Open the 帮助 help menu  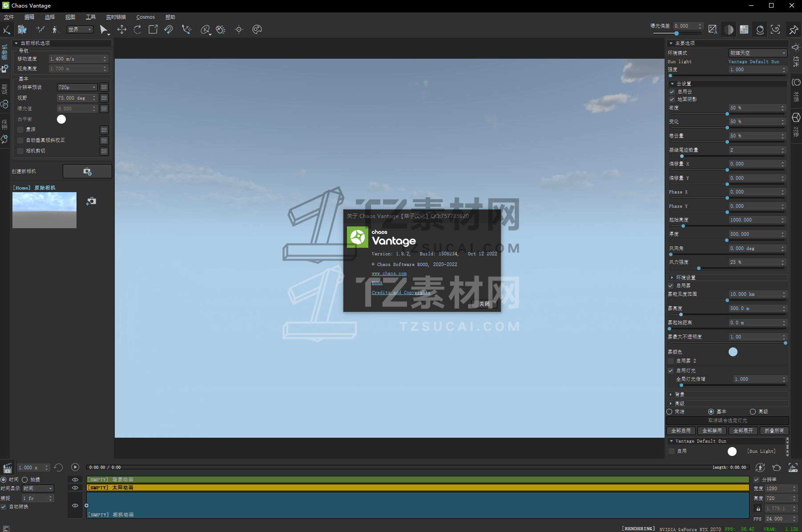pos(170,17)
